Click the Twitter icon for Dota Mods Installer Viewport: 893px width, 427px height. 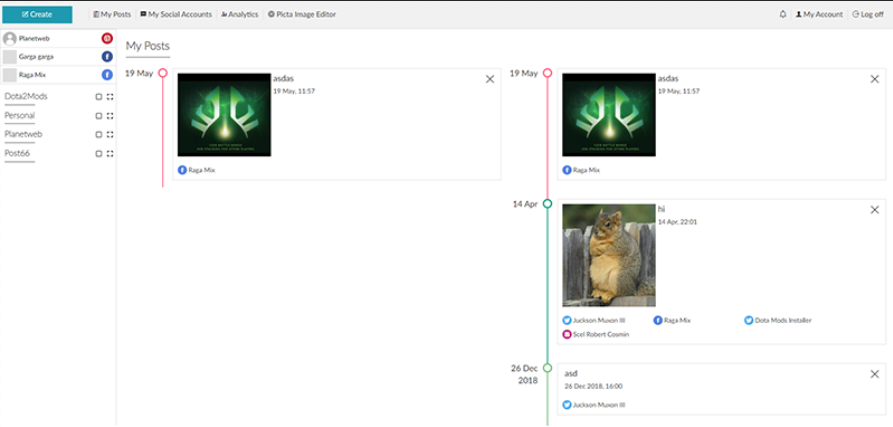748,321
